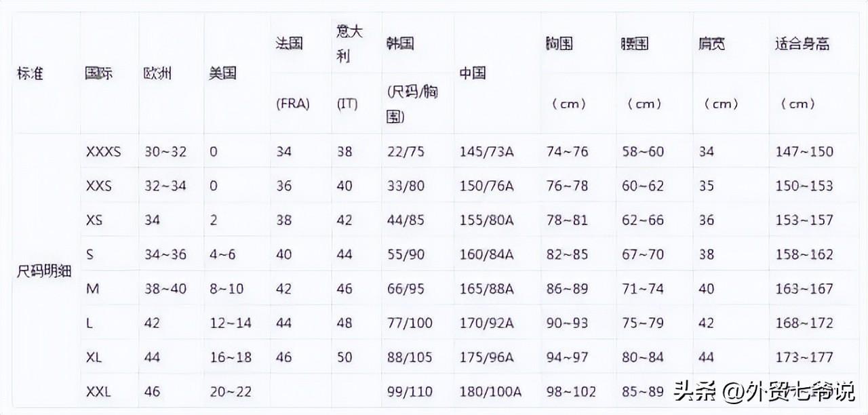The image size is (868, 415).
Task: Select the 尺码明细 row label
Action: tap(44, 272)
